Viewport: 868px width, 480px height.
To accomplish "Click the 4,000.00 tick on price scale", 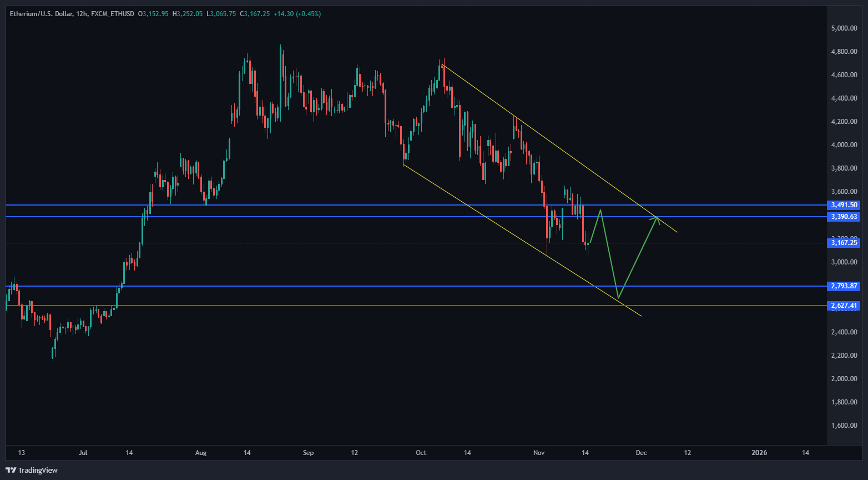I will point(844,145).
